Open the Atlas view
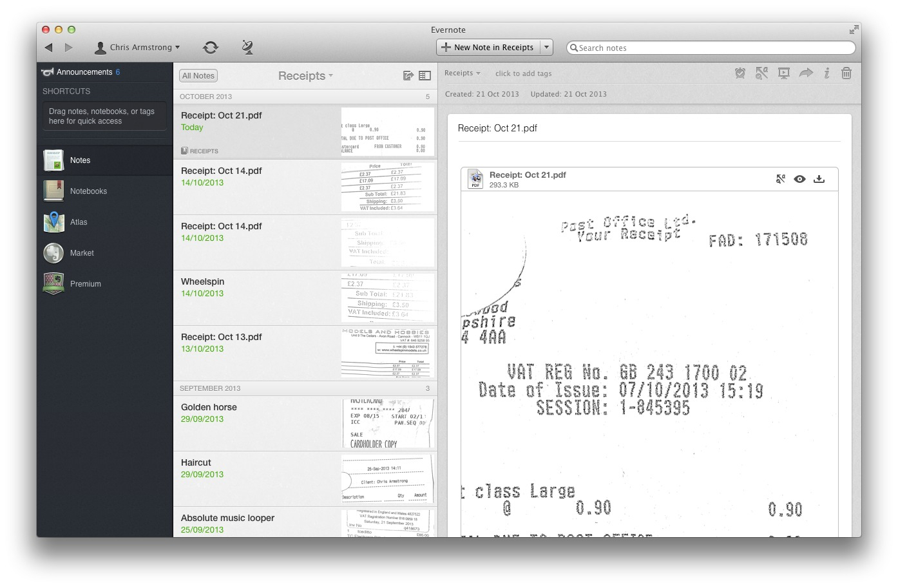Image resolution: width=898 pixels, height=588 pixels. click(79, 222)
